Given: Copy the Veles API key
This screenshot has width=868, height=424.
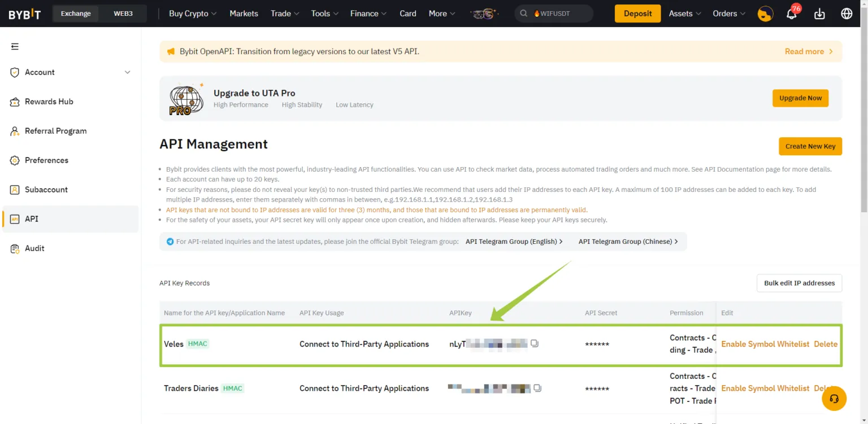Looking at the screenshot, I should pos(535,343).
